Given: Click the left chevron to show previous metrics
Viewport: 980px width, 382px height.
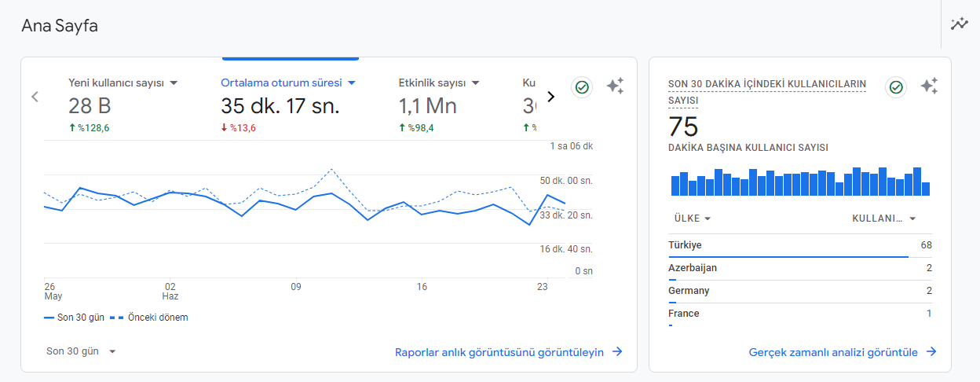Looking at the screenshot, I should point(35,97).
